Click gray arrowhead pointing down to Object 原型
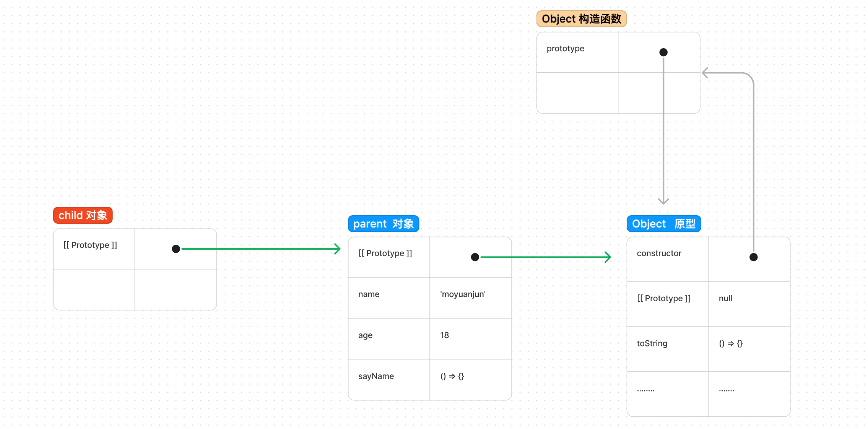The image size is (868, 429). click(x=663, y=201)
